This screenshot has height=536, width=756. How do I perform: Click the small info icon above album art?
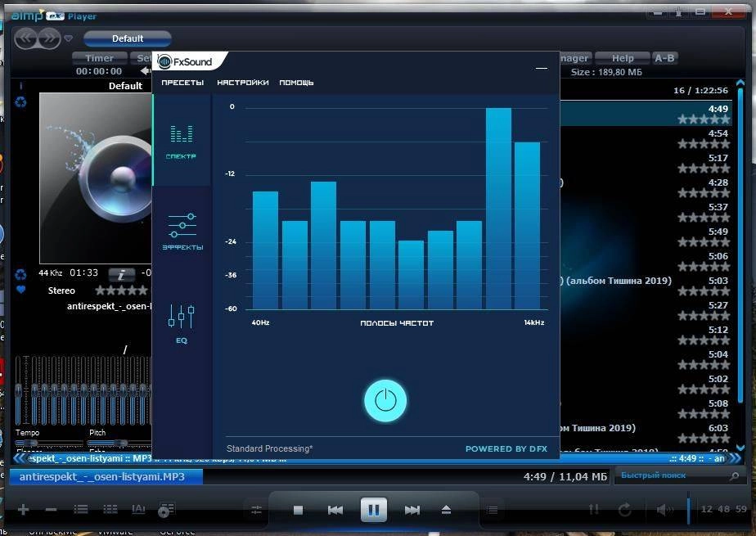point(20,86)
